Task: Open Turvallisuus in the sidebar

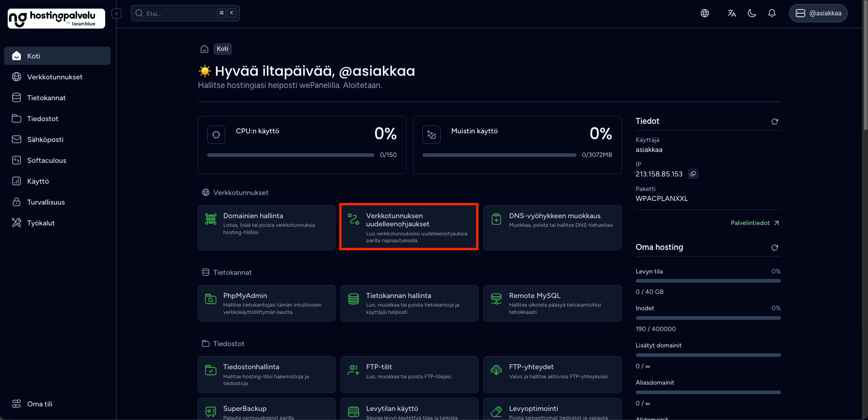Action: click(57, 202)
